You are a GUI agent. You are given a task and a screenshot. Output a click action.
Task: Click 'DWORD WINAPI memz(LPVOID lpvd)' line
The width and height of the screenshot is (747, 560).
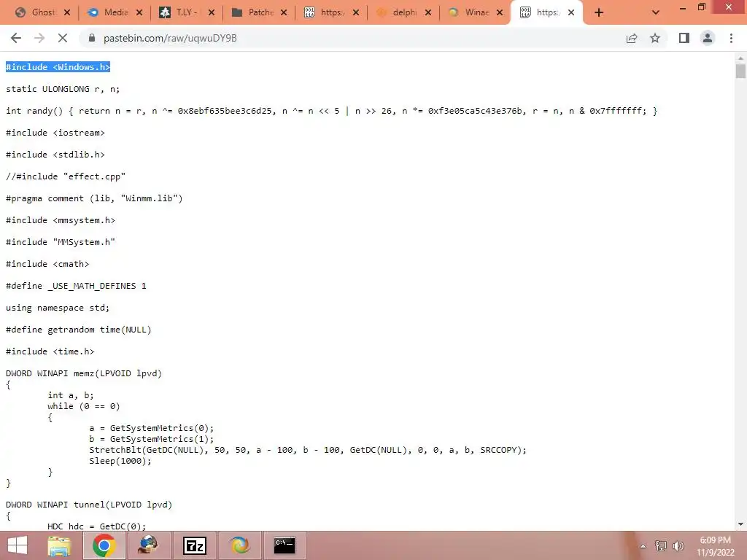pyautogui.click(x=84, y=374)
